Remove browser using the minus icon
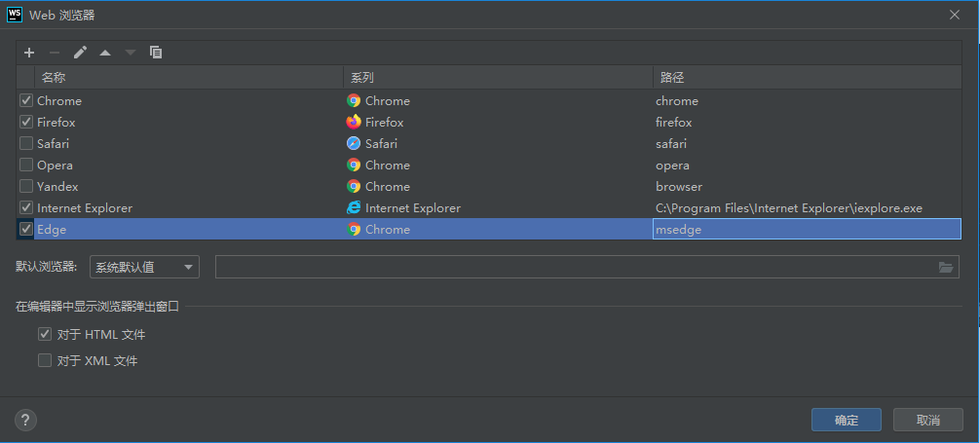The image size is (980, 443). tap(55, 53)
